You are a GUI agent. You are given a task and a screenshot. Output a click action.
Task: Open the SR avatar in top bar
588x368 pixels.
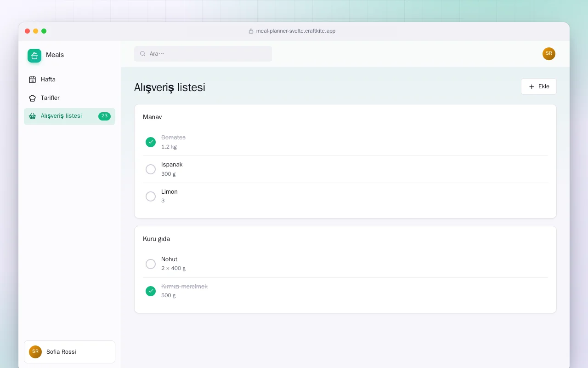549,54
